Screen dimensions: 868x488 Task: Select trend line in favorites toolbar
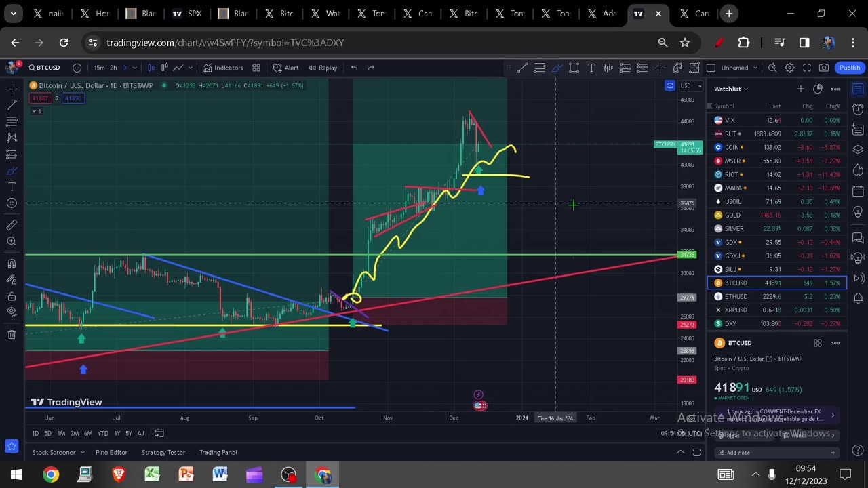522,68
